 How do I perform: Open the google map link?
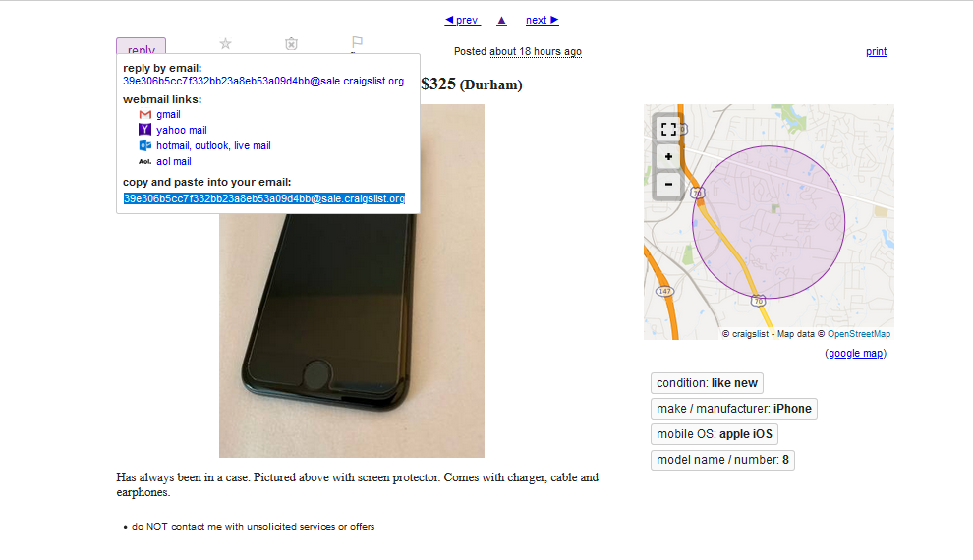[x=856, y=353]
